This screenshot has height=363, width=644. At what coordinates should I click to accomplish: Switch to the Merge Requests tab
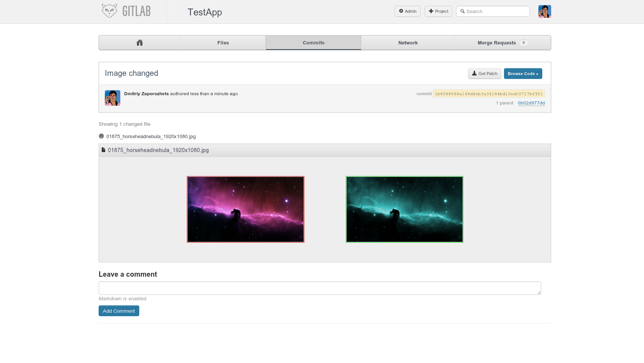pyautogui.click(x=497, y=43)
